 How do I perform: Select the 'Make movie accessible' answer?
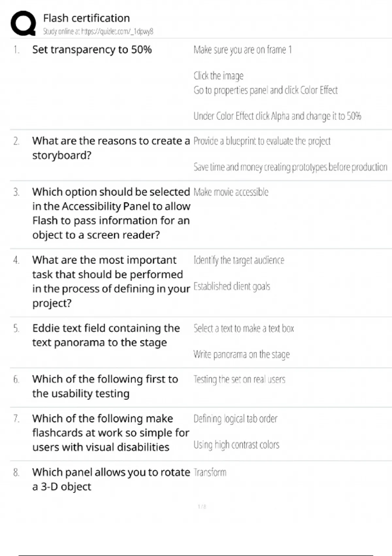(231, 192)
